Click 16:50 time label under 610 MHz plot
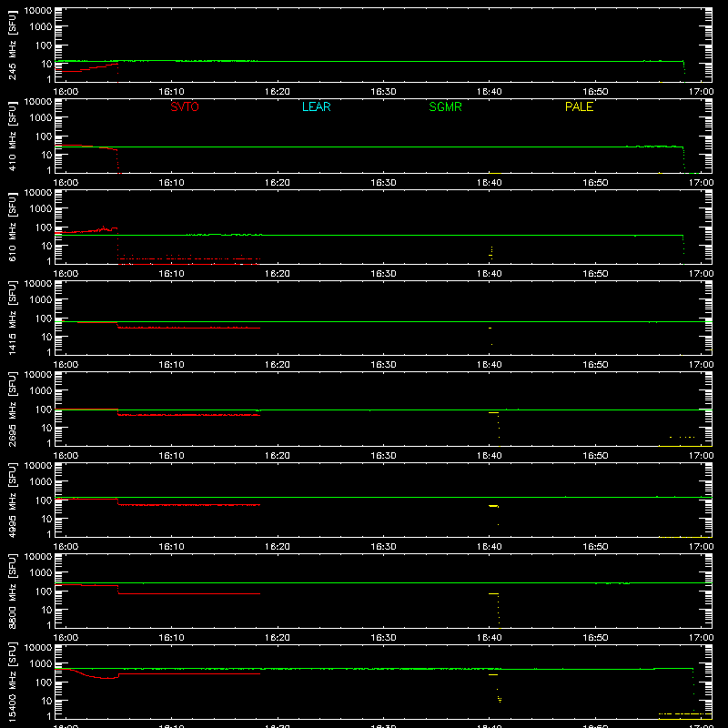Viewport: 728px width, 728px height. coord(595,274)
